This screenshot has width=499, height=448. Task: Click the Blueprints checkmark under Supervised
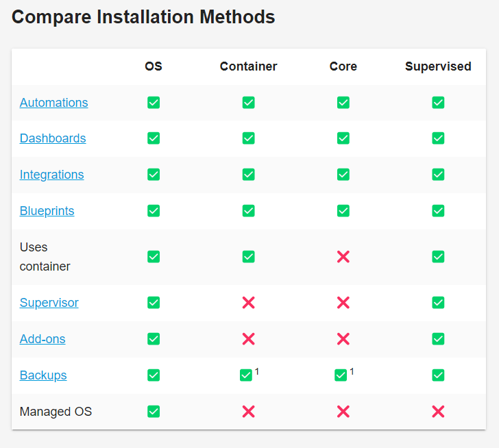pos(438,211)
